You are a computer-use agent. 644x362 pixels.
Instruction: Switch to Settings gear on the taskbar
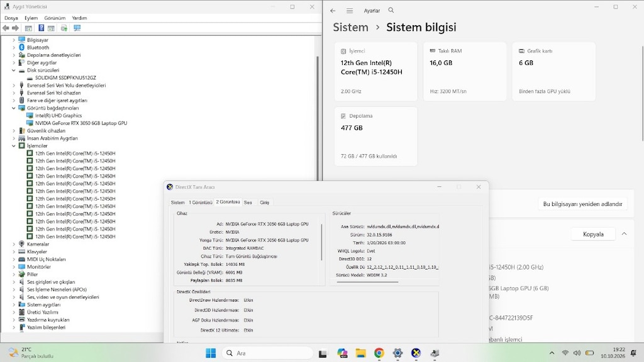pyautogui.click(x=397, y=353)
